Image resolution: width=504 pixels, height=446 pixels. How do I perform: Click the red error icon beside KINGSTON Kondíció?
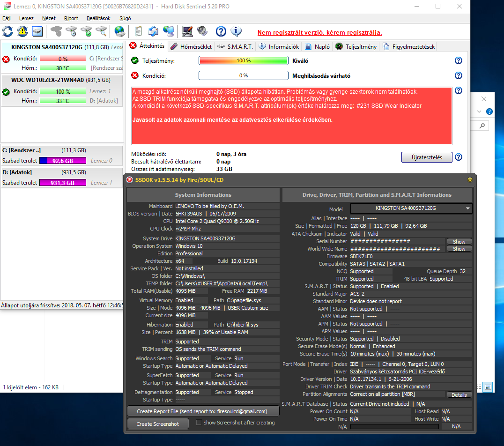tap(6, 59)
